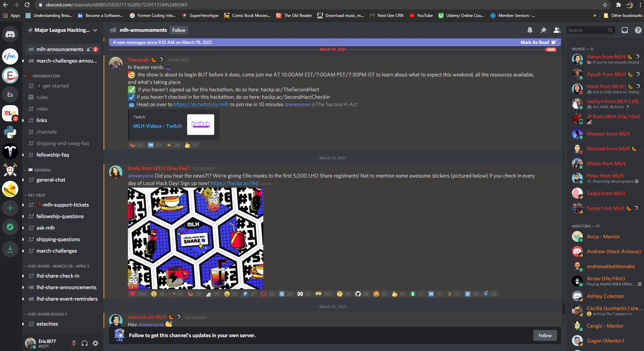Click the help question mark icon

(638, 30)
